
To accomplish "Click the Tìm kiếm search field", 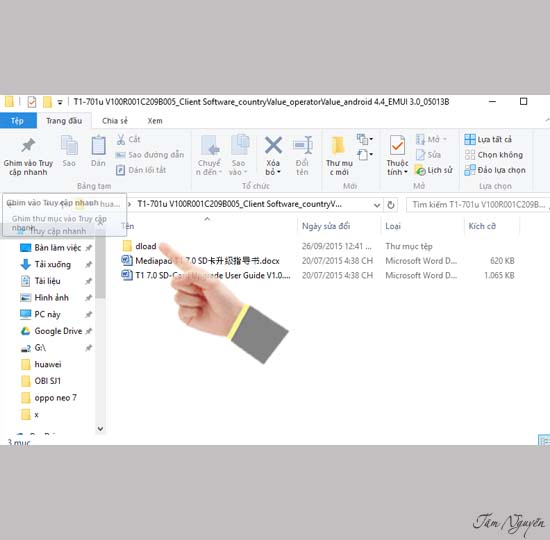I will pyautogui.click(x=478, y=205).
